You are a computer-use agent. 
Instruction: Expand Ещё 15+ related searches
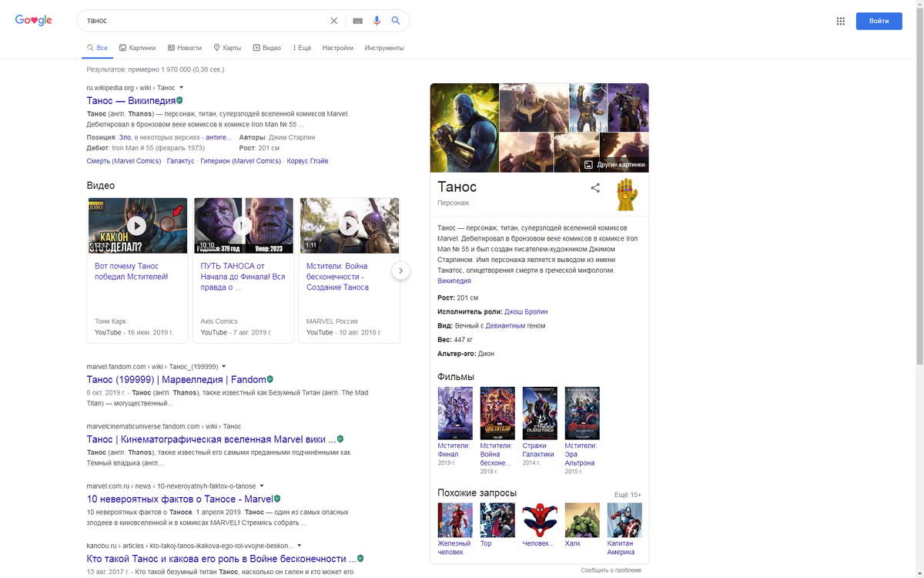[628, 495]
